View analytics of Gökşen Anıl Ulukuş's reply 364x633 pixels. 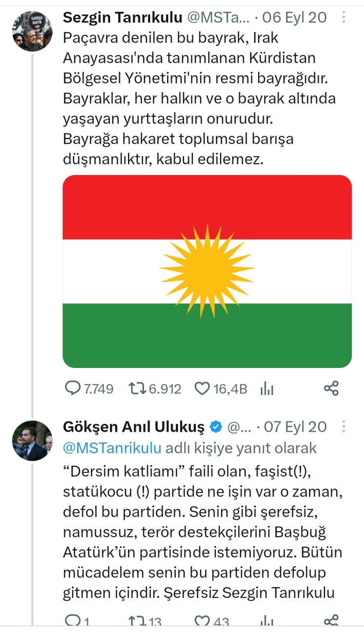coord(267,620)
